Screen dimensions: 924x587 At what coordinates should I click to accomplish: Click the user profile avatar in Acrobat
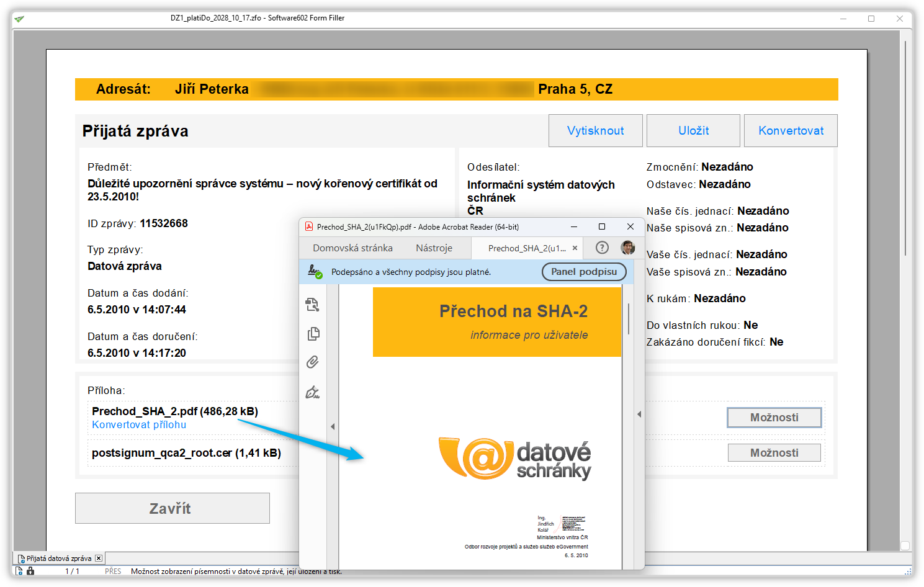628,248
